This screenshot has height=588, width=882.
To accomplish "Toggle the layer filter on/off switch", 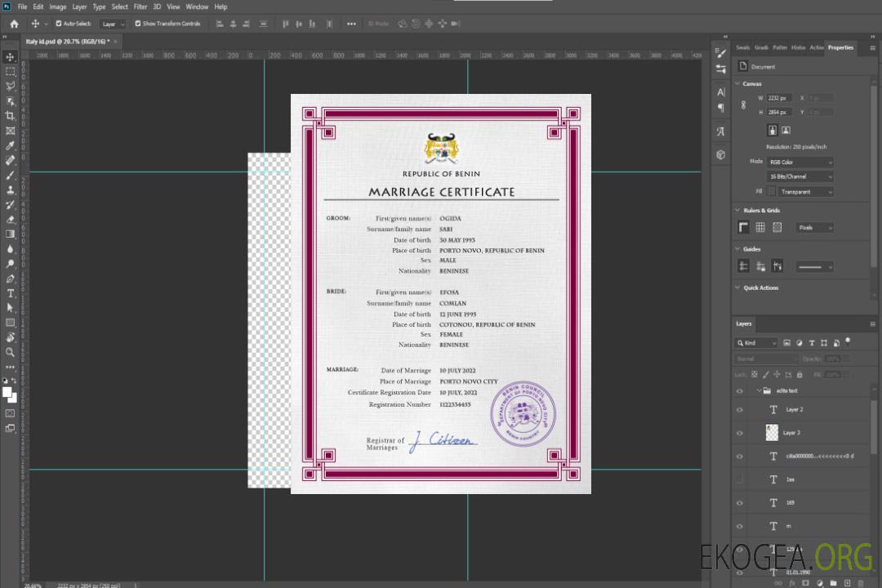I will [848, 341].
